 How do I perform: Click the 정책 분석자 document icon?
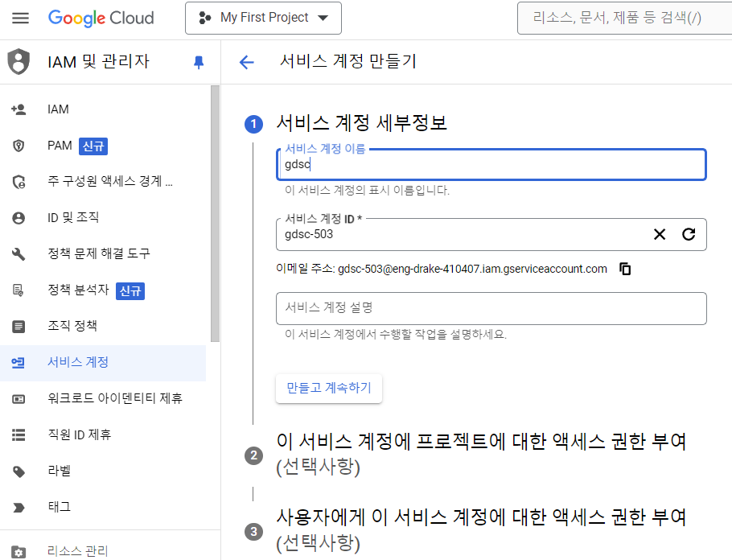click(19, 290)
